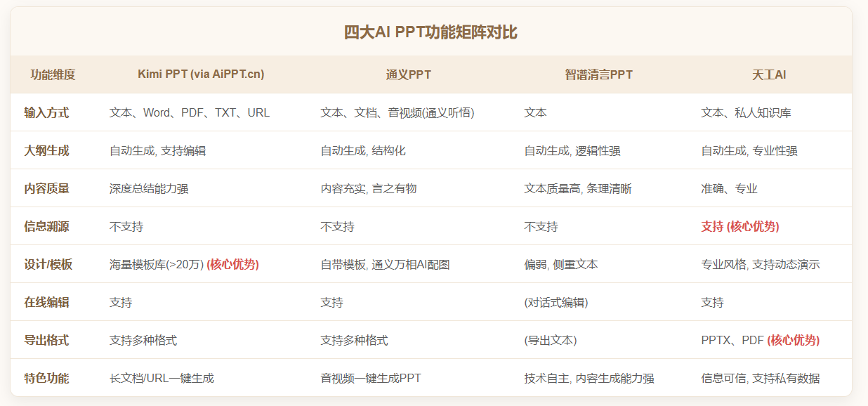The height and width of the screenshot is (406, 868).
Task: Select the 设计/模板 row label
Action: tap(48, 264)
